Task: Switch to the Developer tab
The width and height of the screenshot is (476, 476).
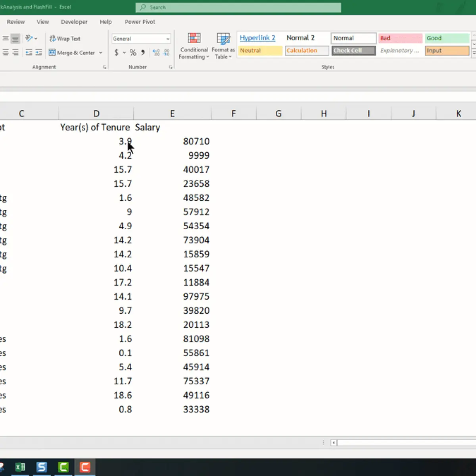Action: pos(74,22)
